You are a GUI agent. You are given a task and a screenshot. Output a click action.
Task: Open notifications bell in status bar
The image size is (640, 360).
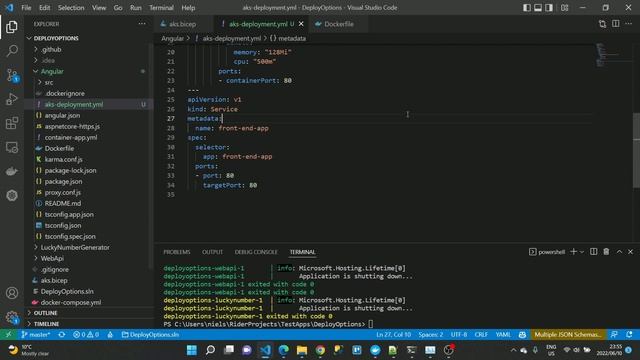[x=629, y=335]
